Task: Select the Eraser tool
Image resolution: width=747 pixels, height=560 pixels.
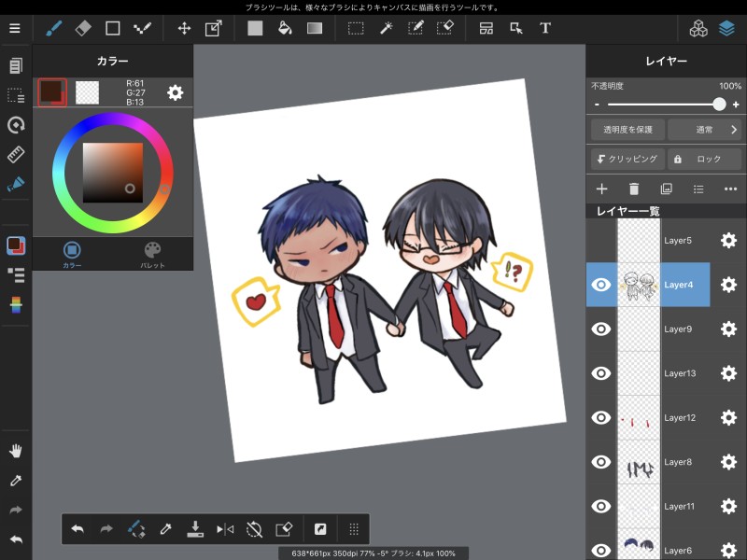Action: tap(83, 28)
